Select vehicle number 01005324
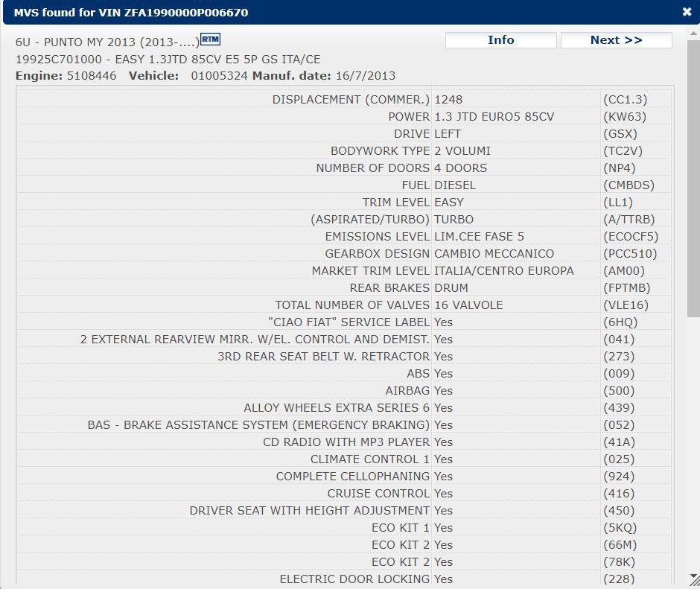 [x=219, y=76]
